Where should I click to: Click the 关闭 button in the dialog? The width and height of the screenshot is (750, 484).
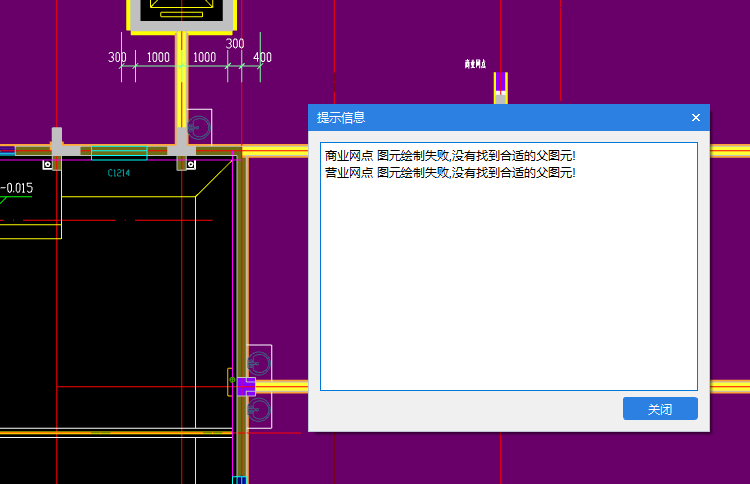[660, 408]
